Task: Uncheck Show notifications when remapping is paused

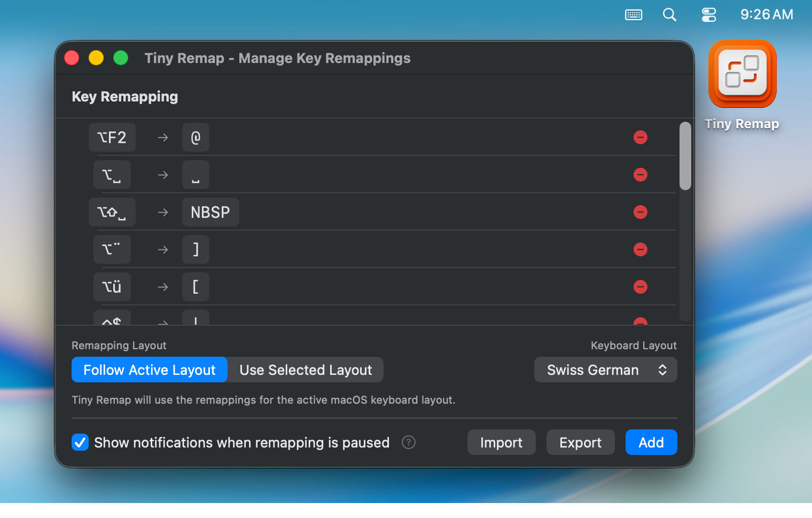Action: pos(80,442)
